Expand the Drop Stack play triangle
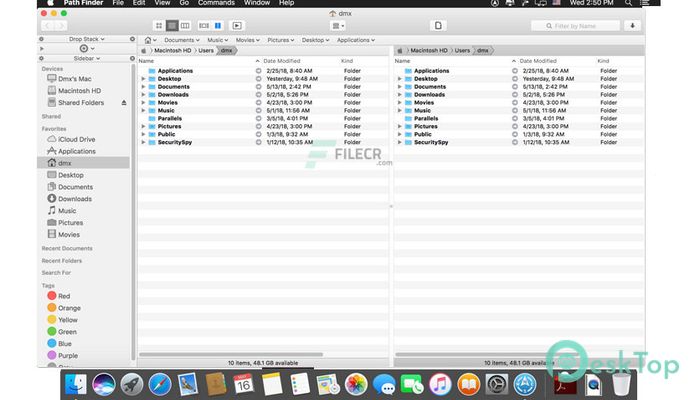 click(x=42, y=48)
